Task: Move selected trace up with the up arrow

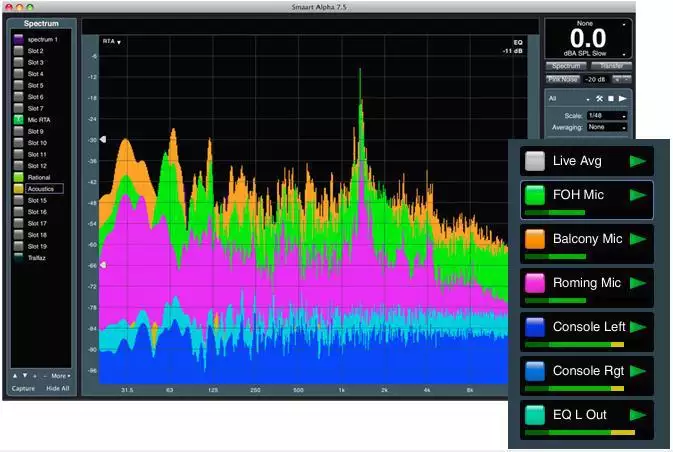Action: coord(15,376)
